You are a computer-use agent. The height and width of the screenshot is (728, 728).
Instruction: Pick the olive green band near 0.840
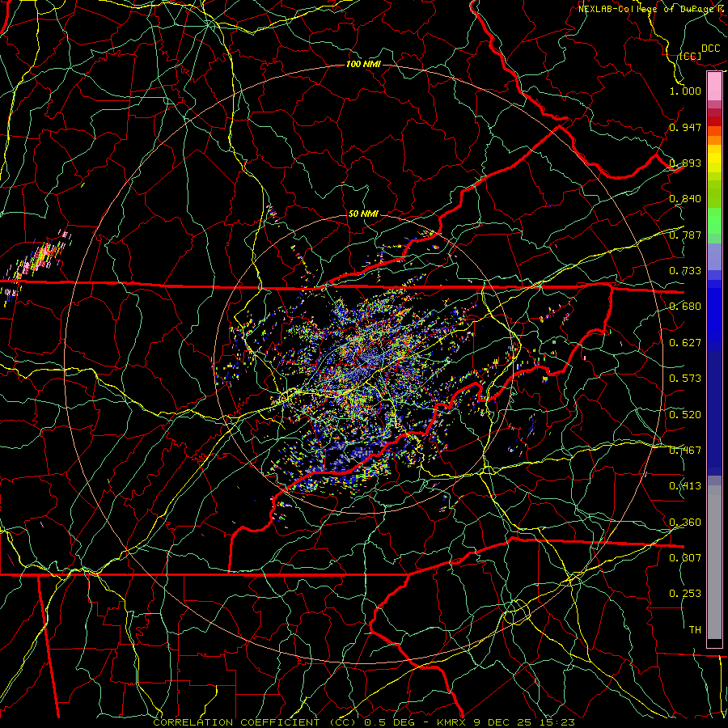pyautogui.click(x=714, y=193)
